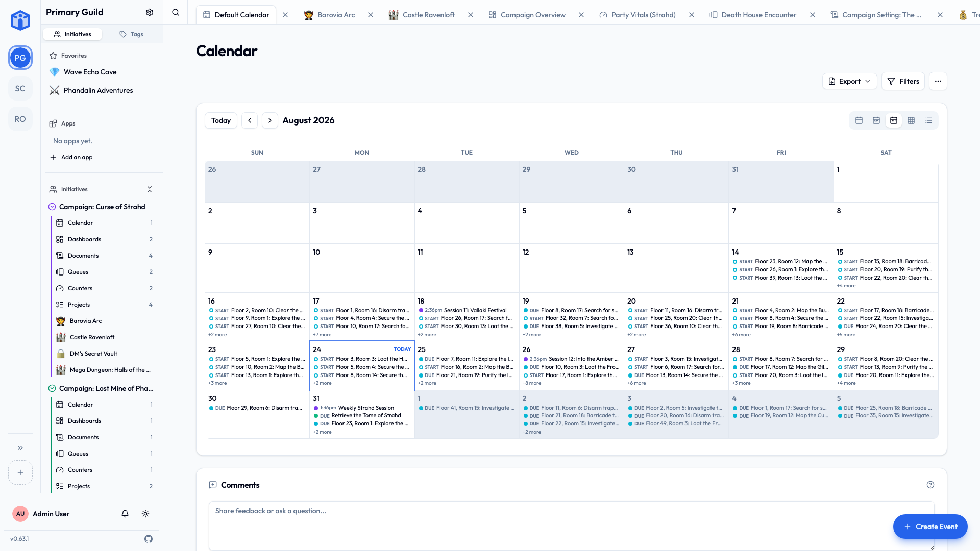
Task: Open the Castle Ravenloft tab
Action: 422,15
